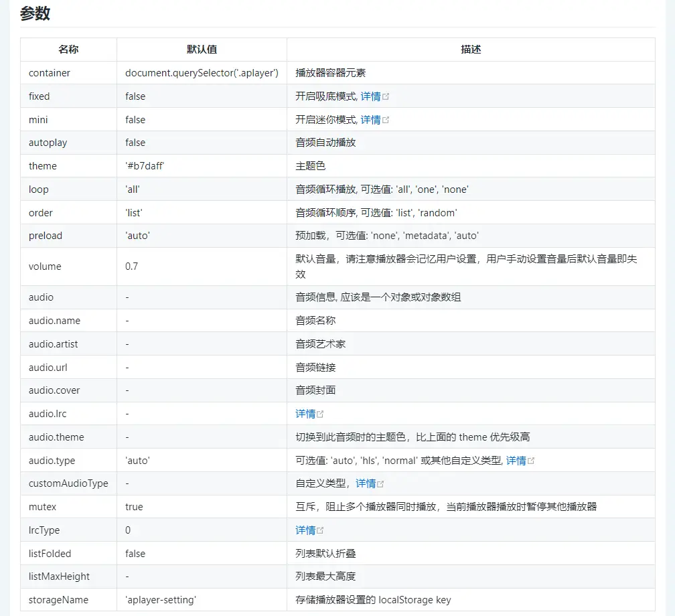Follow the 详情 link in the audio.lrc row
This screenshot has height=616, width=675.
305,414
